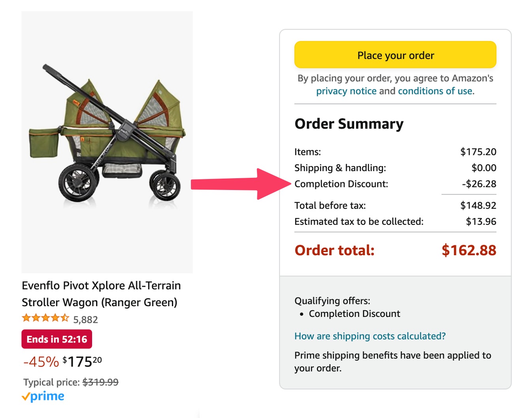Open the privacy notice link

point(346,90)
